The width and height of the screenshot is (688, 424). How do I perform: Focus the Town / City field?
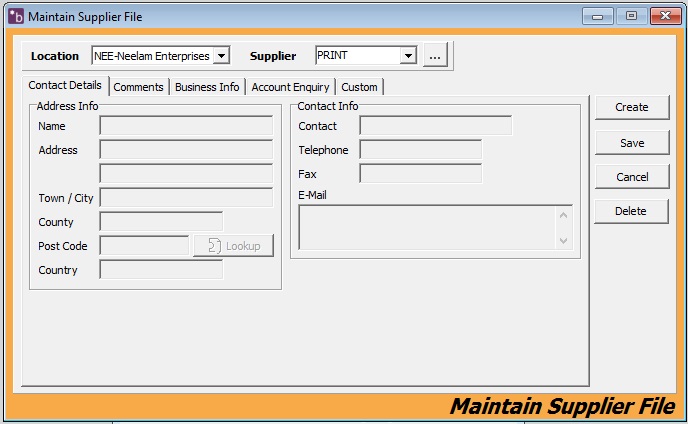pos(186,198)
